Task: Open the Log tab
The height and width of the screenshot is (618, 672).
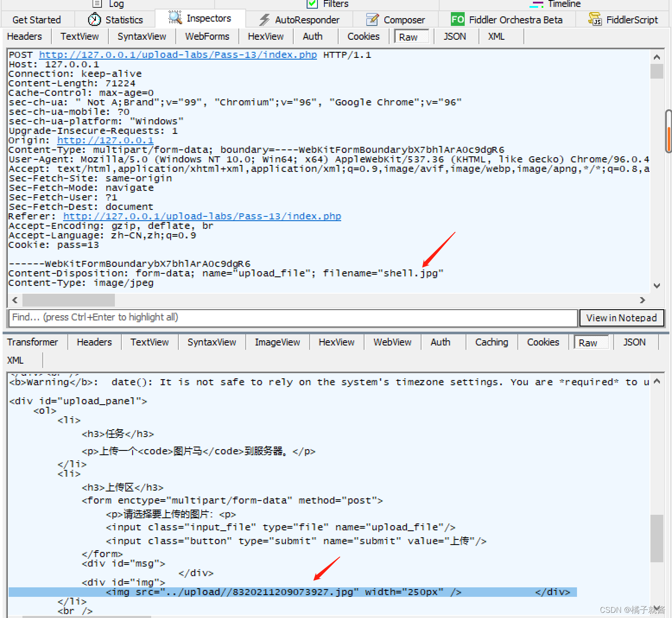Action: pyautogui.click(x=109, y=4)
